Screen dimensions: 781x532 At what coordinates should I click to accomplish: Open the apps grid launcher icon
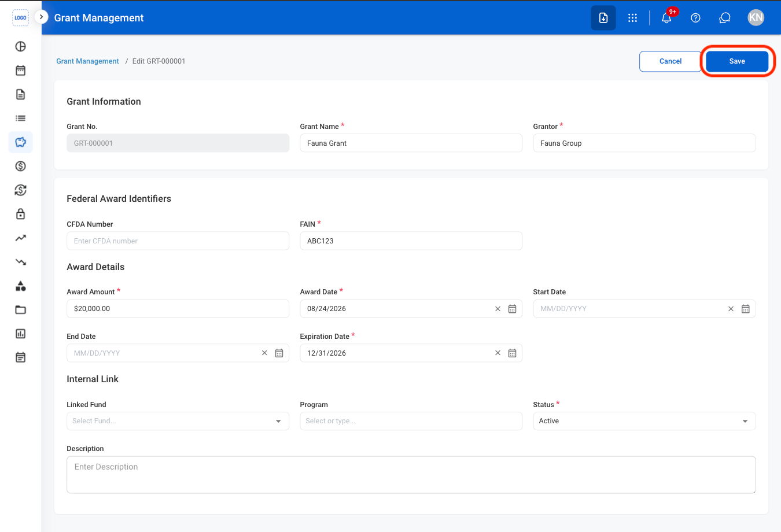coord(633,18)
